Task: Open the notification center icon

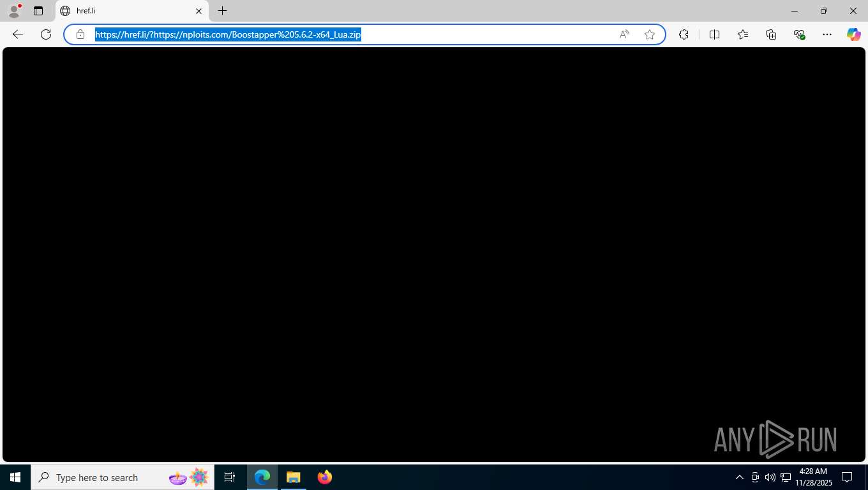Action: (x=848, y=477)
